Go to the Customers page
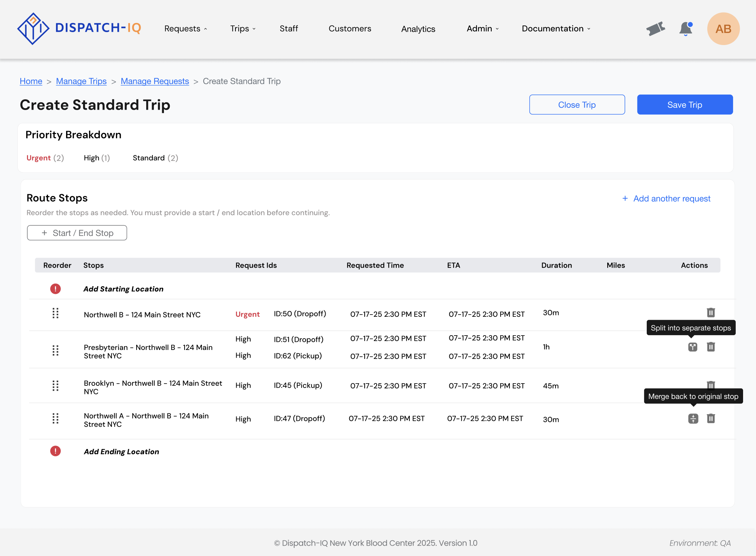The width and height of the screenshot is (756, 556). click(x=350, y=28)
